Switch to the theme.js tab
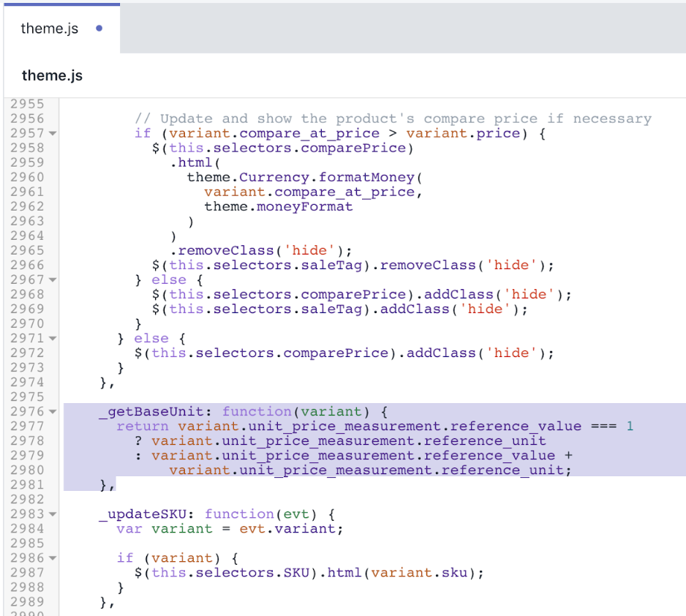Image resolution: width=686 pixels, height=616 pixels. pos(50,29)
